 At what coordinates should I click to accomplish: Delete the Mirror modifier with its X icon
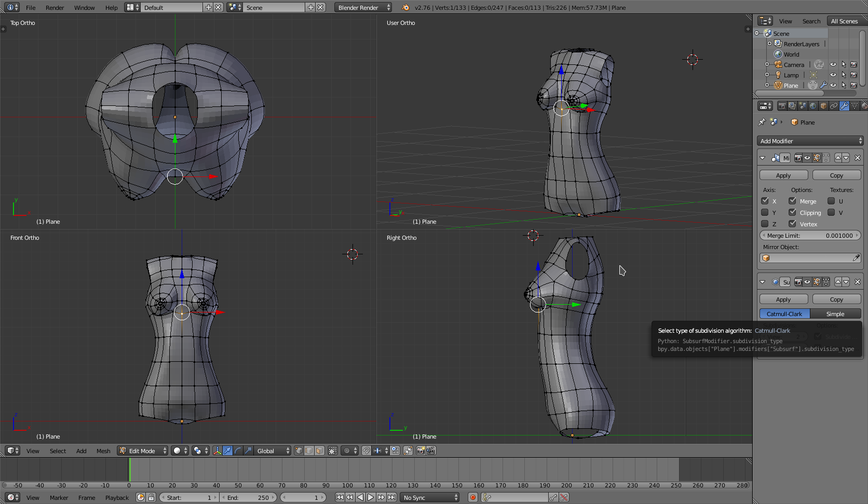(857, 158)
